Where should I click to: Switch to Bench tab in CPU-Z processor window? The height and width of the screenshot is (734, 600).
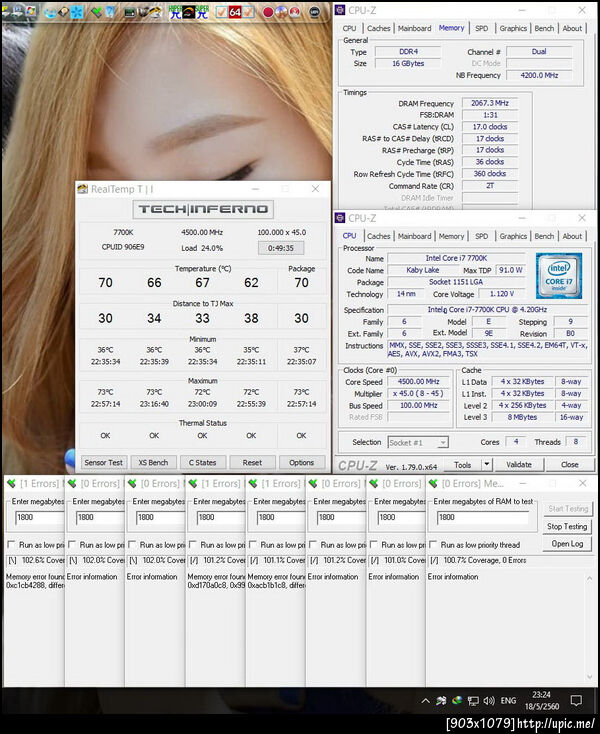point(544,236)
